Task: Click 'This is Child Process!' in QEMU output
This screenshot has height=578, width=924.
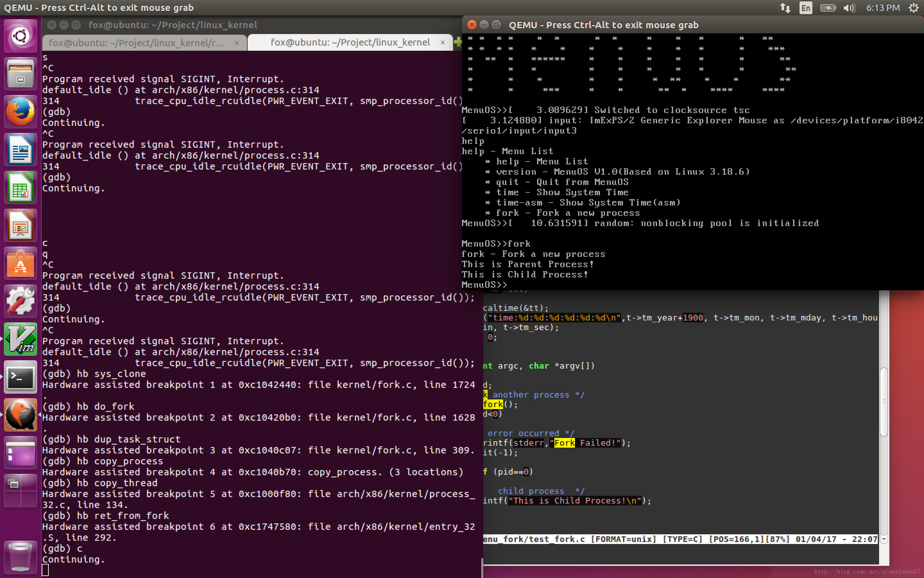Action: click(x=525, y=275)
